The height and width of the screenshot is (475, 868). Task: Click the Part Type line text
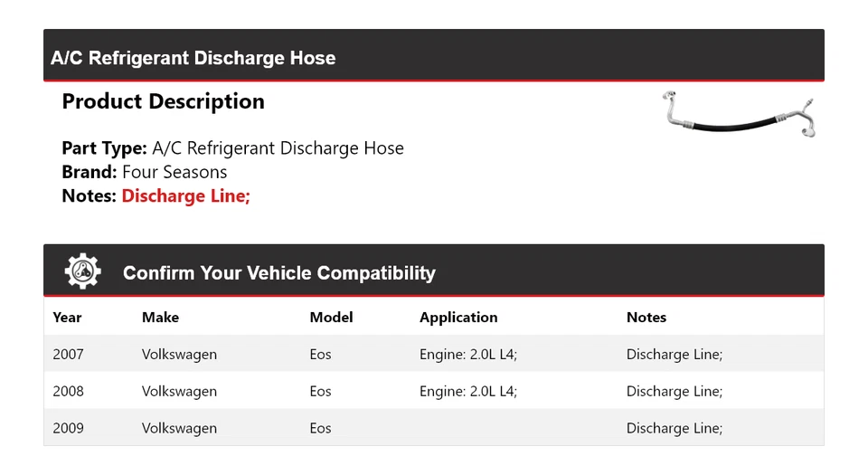232,148
